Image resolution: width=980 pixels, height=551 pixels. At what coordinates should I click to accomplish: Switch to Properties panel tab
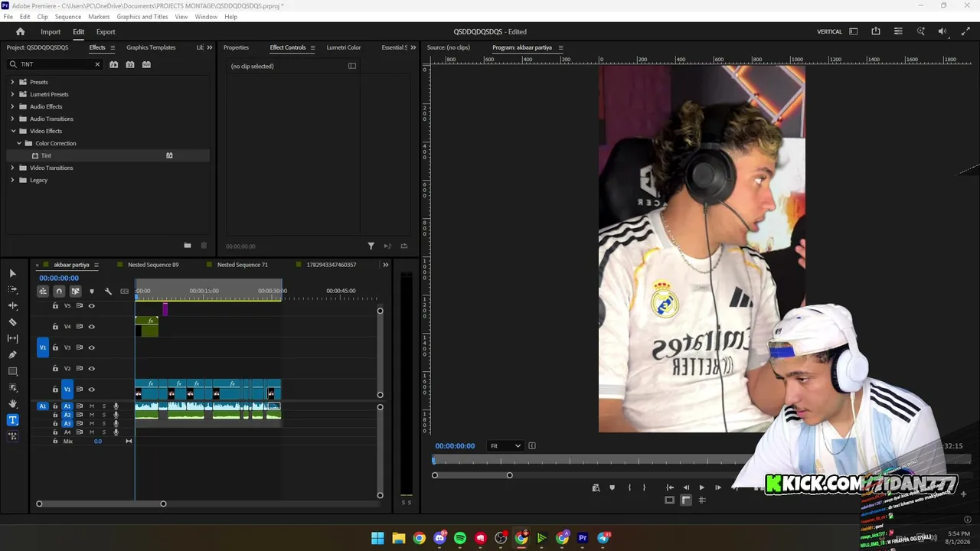tap(236, 47)
